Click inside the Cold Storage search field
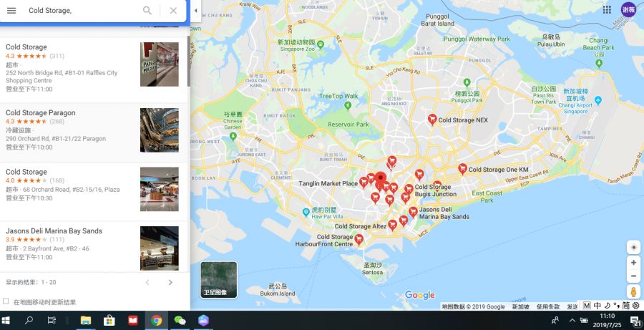The height and width of the screenshot is (330, 644). click(x=82, y=11)
